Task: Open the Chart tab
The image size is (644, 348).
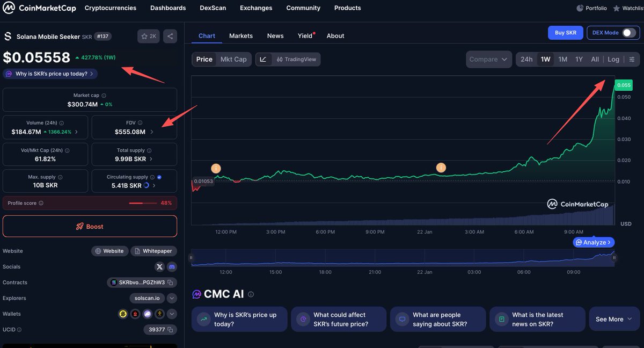Action: point(207,36)
